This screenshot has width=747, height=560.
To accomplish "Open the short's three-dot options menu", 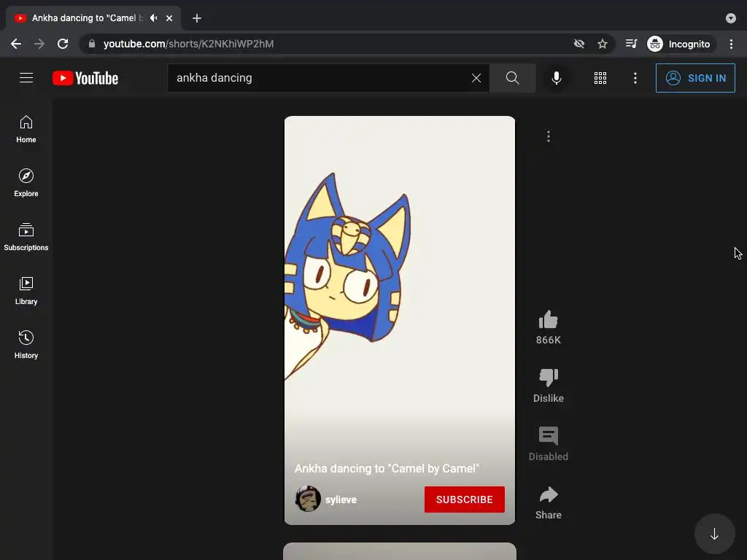I will point(549,136).
